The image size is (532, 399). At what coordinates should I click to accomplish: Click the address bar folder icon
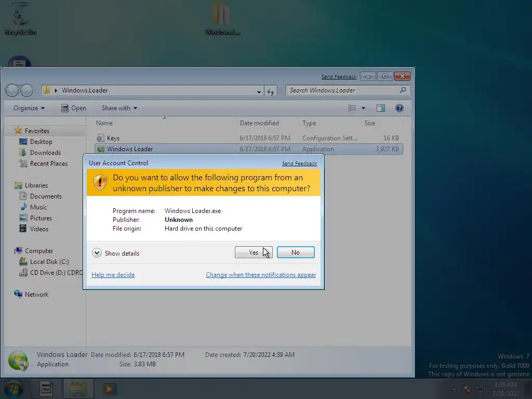pyautogui.click(x=46, y=90)
